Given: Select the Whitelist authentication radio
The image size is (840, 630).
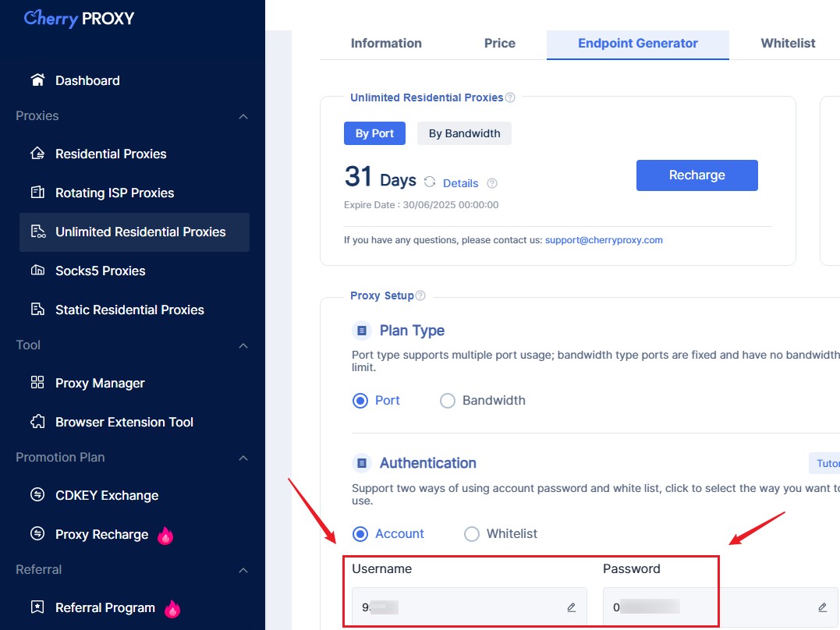Looking at the screenshot, I should [471, 534].
